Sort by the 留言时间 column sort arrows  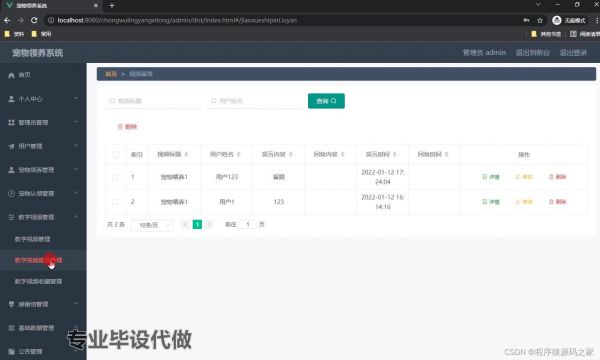click(x=395, y=155)
